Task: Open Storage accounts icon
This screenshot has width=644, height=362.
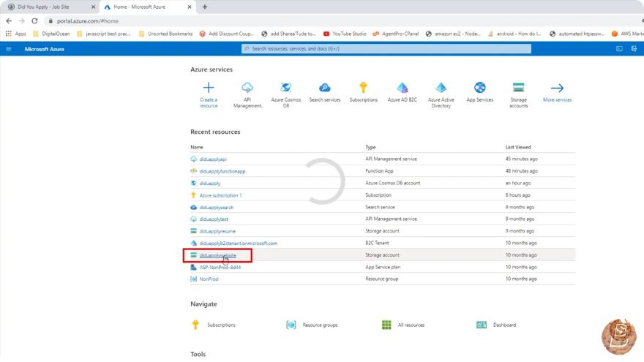Action: pyautogui.click(x=518, y=88)
